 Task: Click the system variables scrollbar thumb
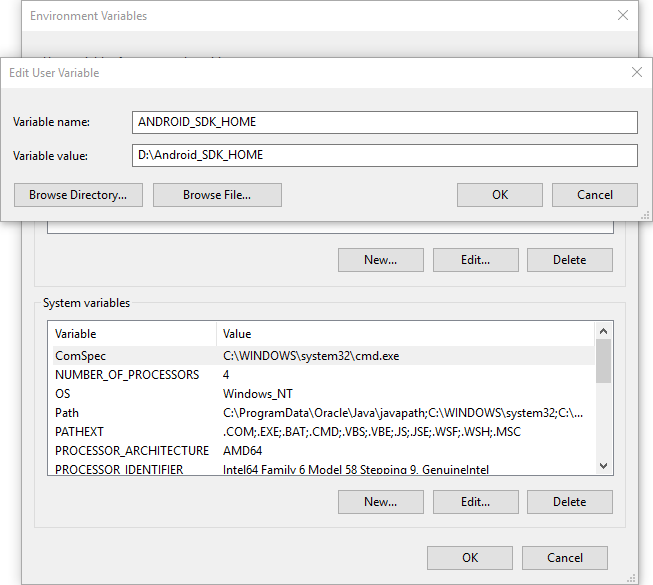(603, 361)
